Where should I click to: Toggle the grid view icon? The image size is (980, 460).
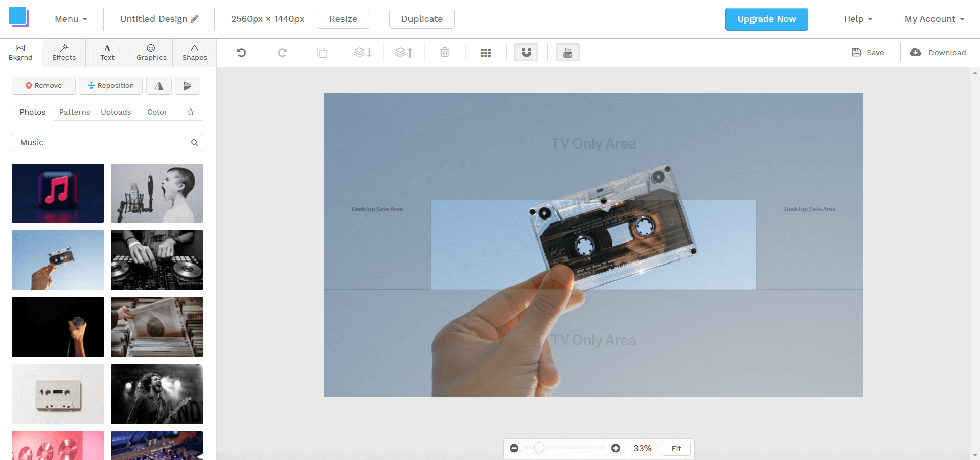(x=486, y=52)
